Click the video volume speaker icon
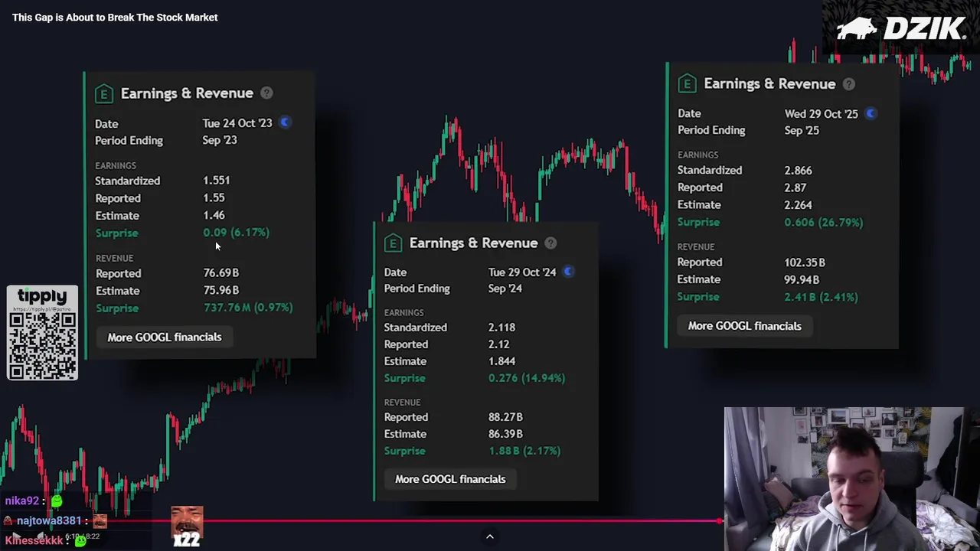Screen dimensions: 980x551 (41, 536)
